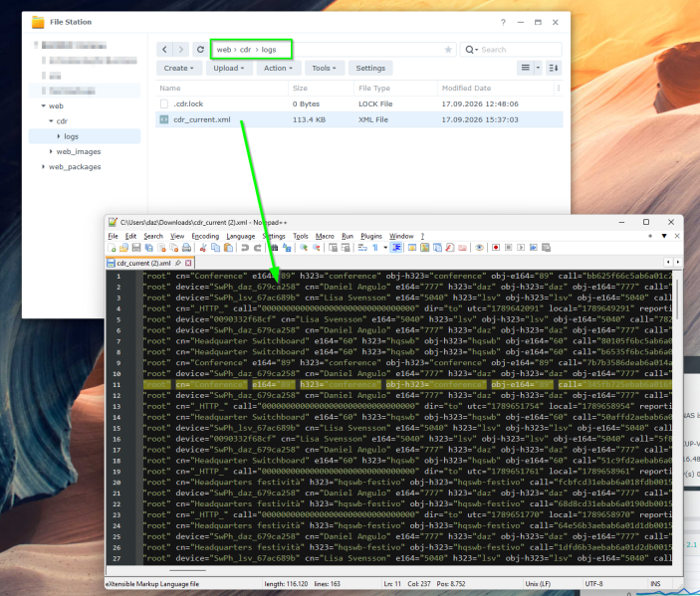Open the Language menu in Notepad++
The width and height of the screenshot is (700, 596).
tap(241, 236)
